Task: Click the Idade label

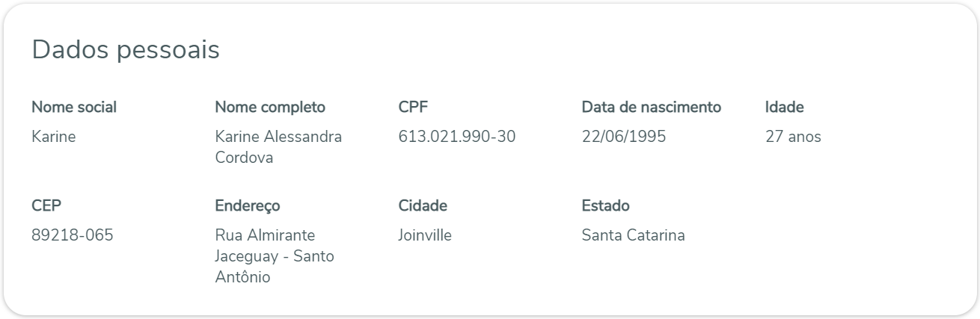Action: (784, 108)
